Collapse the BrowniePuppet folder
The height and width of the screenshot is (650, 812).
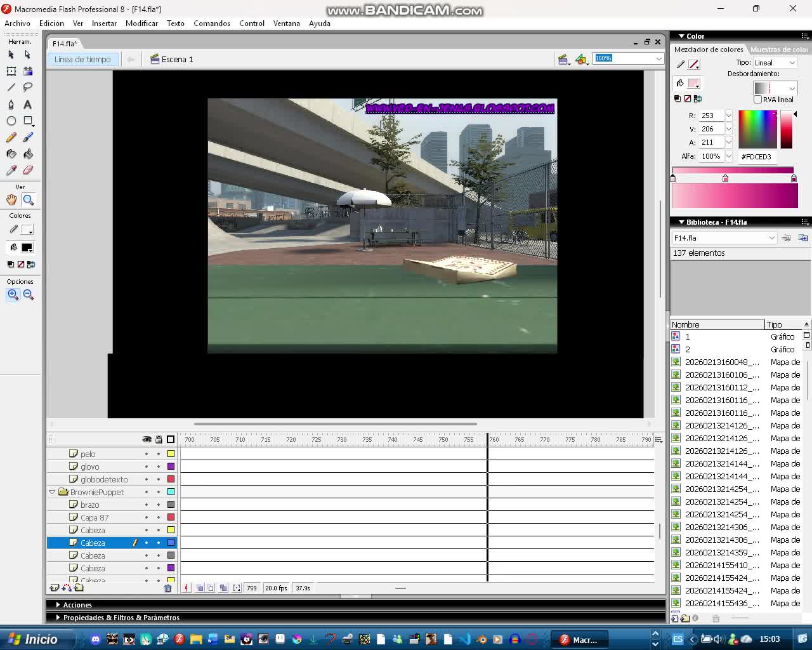(52, 492)
